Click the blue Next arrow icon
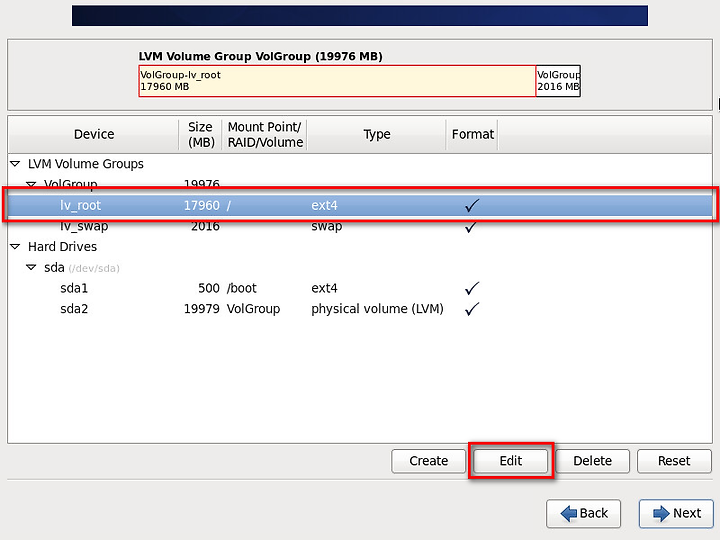 [661, 513]
